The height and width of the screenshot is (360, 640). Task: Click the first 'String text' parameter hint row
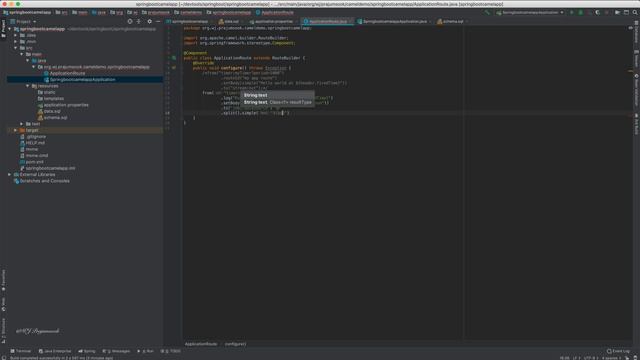click(x=278, y=95)
